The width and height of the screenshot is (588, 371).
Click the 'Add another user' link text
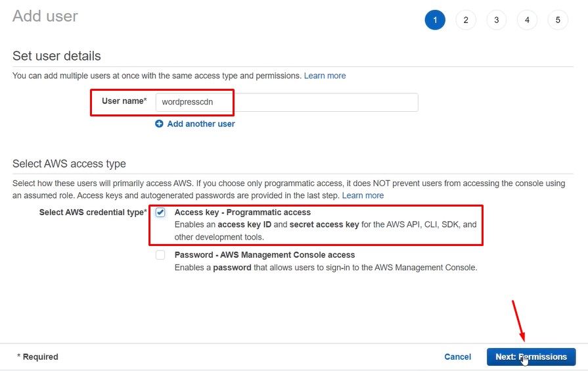(x=201, y=124)
